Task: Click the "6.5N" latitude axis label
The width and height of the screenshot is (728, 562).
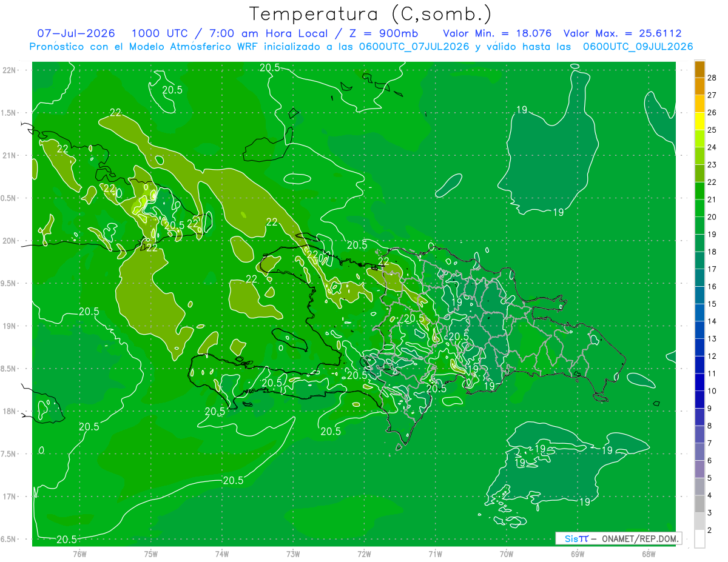Action: [x=9, y=539]
